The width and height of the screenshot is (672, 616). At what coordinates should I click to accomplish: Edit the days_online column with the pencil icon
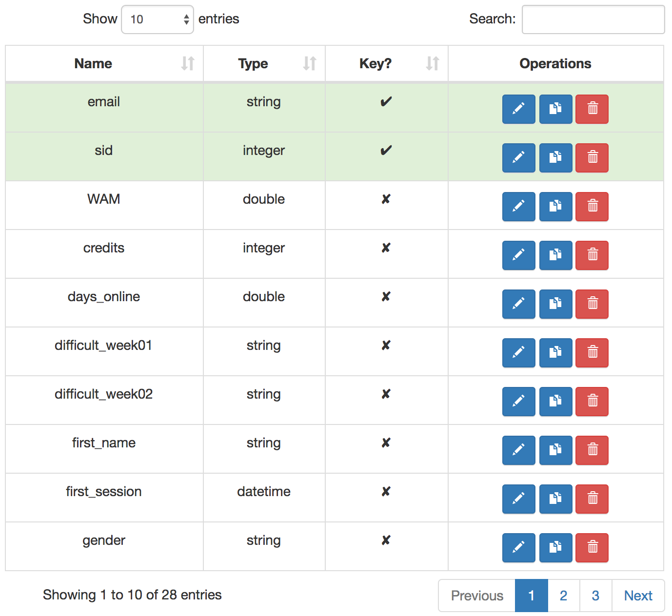519,304
